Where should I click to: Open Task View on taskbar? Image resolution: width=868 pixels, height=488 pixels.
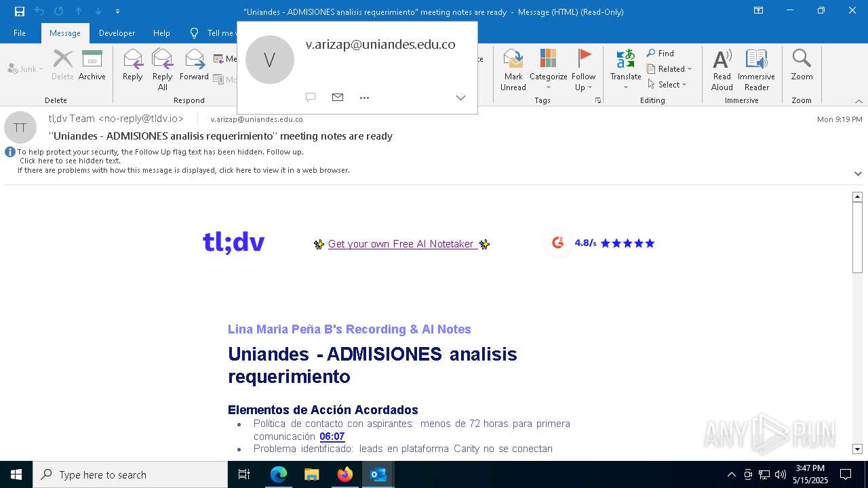click(x=244, y=474)
